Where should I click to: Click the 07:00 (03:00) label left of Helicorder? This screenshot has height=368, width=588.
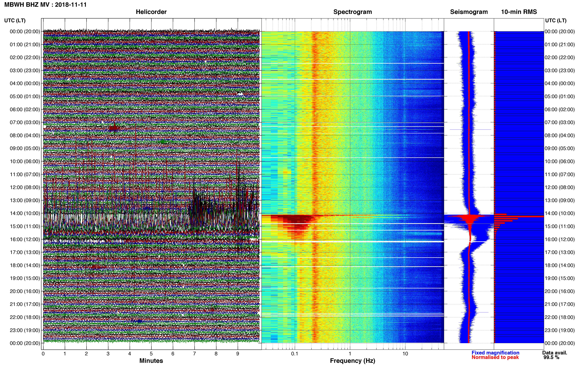[25, 122]
